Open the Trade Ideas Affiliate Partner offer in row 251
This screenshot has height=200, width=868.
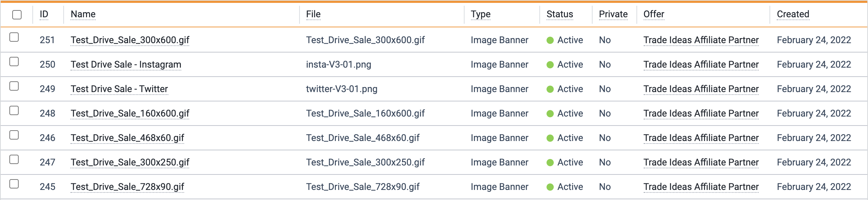pyautogui.click(x=701, y=40)
